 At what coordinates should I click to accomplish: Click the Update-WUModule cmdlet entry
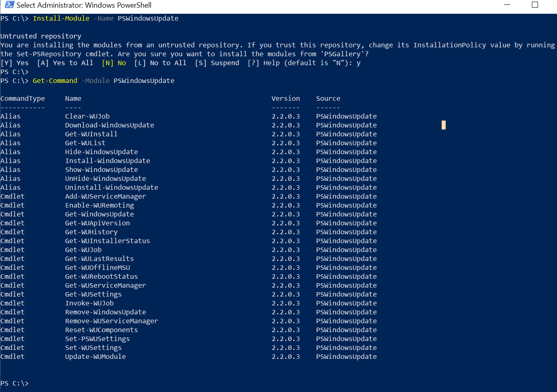point(95,356)
